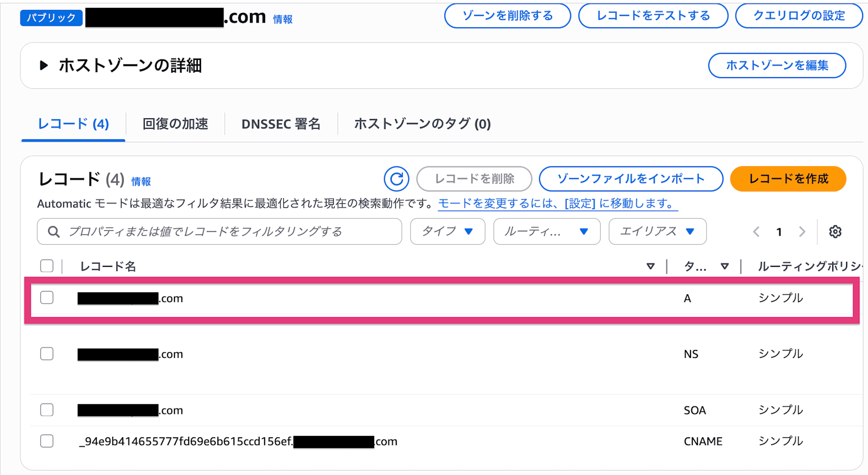Select the NS record's checkbox
Screen dimensions: 868x475
coord(46,354)
